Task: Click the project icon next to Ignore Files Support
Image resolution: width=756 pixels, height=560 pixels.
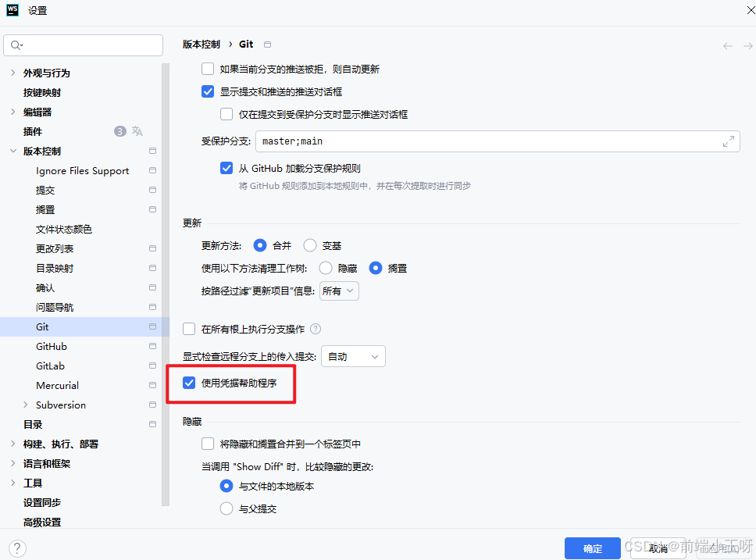Action: (x=153, y=170)
